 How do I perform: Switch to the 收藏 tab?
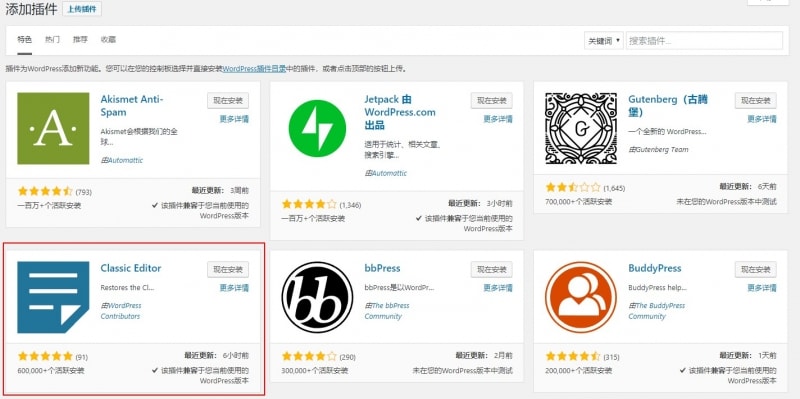(108, 40)
